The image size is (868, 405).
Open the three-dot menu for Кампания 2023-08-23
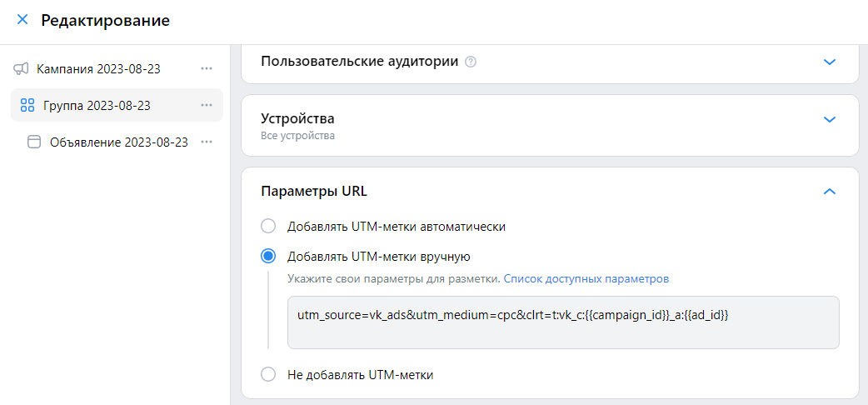coord(207,68)
